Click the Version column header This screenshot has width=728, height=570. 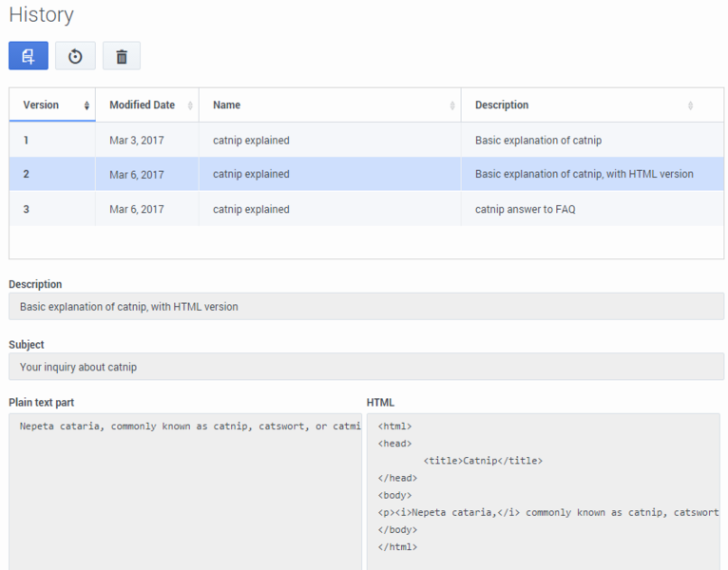click(x=52, y=104)
